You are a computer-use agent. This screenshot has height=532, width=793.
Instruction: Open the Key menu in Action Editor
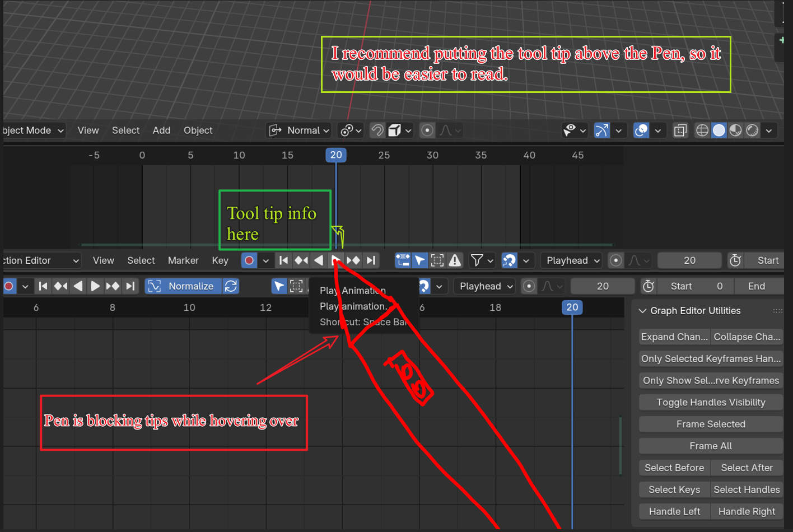(x=220, y=260)
